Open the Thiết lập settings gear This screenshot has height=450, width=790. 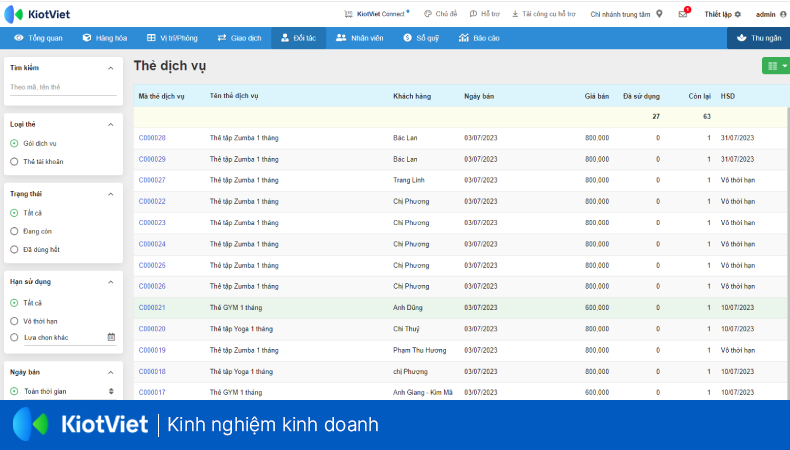(738, 14)
